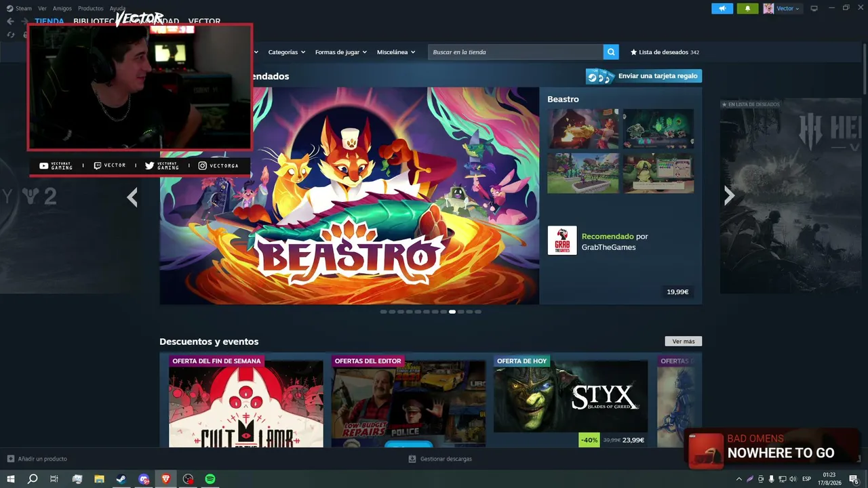Open the Discord taskbar icon
The image size is (868, 488).
144,479
